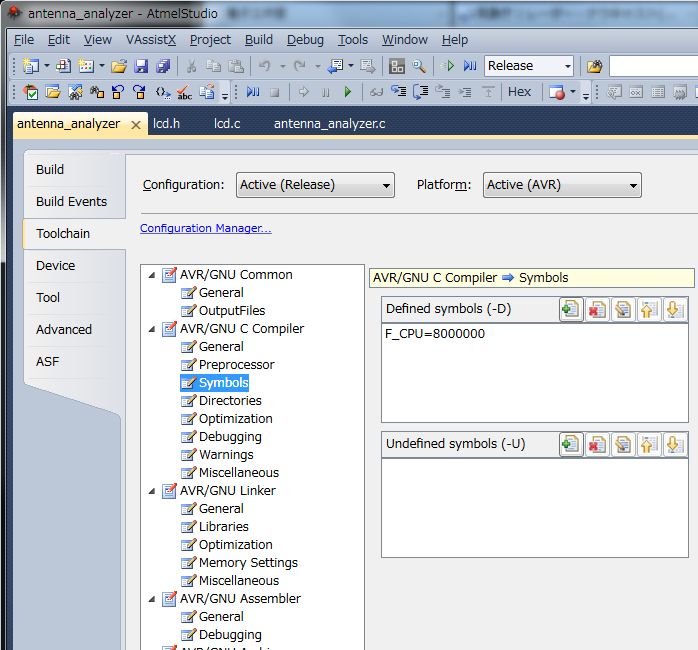Click the Undo arrow icon
Screen dimensions: 698x650
(x=265, y=66)
